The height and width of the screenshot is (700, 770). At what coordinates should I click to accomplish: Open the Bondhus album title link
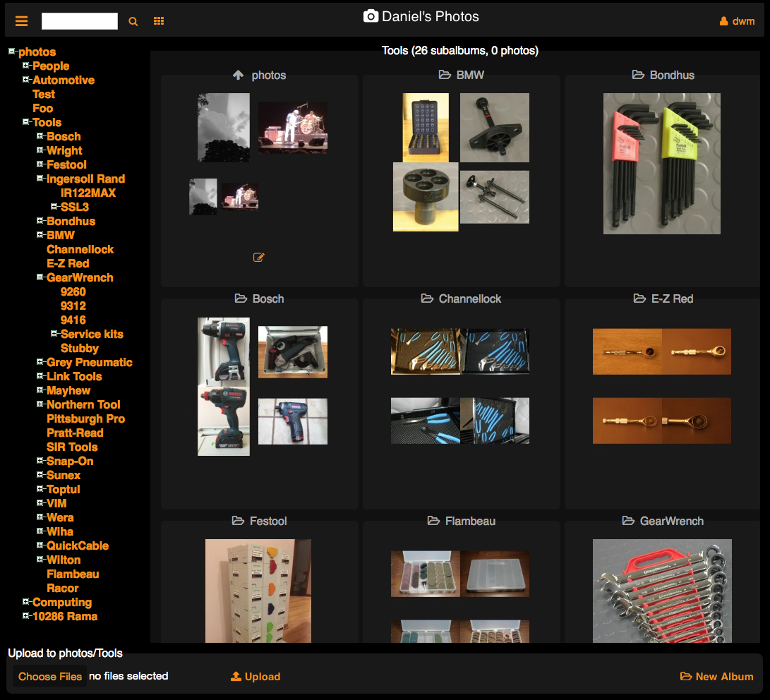coord(672,75)
